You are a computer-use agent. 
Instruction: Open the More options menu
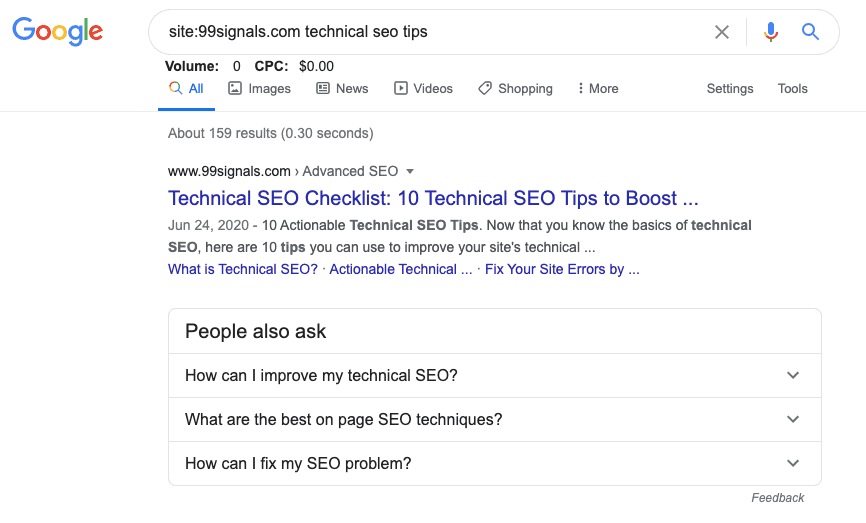tap(597, 88)
